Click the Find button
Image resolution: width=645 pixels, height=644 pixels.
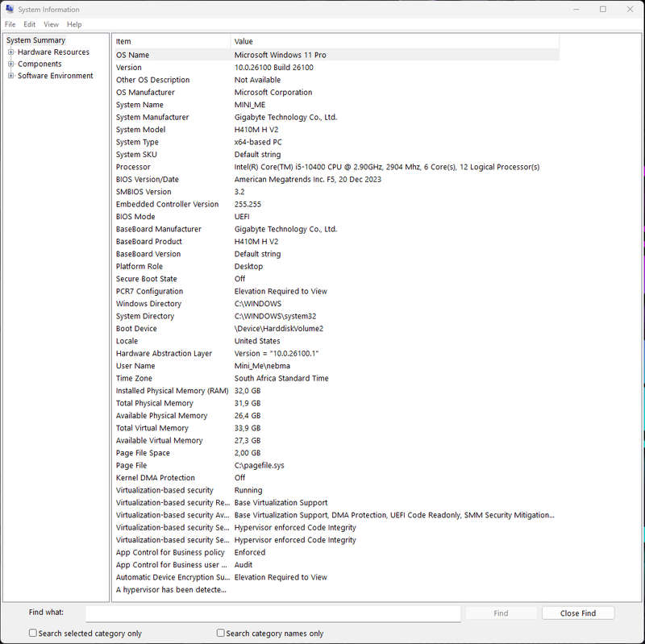(x=501, y=613)
